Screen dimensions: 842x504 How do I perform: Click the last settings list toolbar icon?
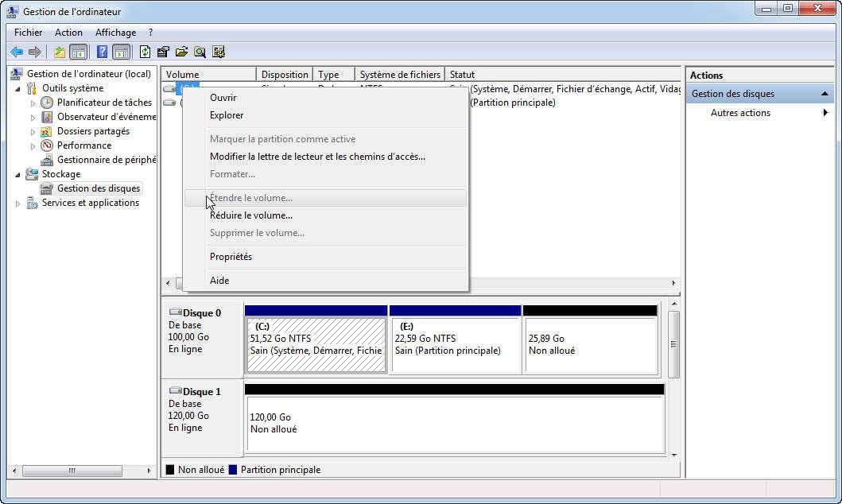tap(219, 52)
